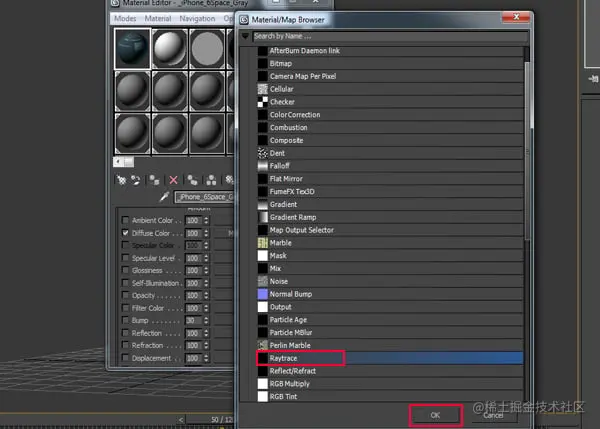The width and height of the screenshot is (600, 429).
Task: Click the Get Material icon
Action: coord(121,180)
